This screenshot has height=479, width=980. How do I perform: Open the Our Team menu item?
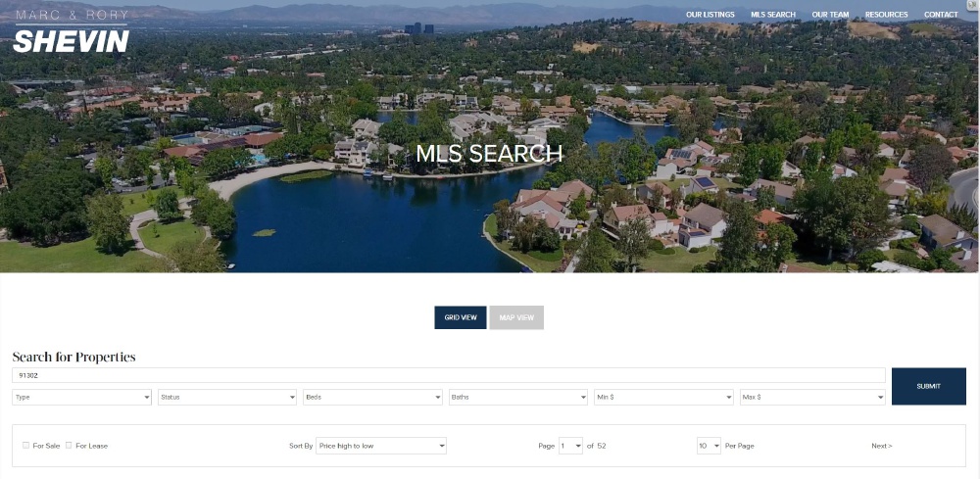[x=830, y=15]
